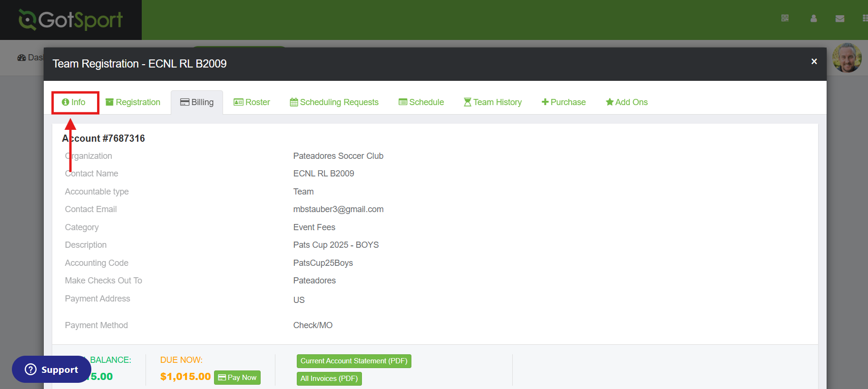868x389 pixels.
Task: Close the Team Registration dialog
Action: [x=814, y=61]
